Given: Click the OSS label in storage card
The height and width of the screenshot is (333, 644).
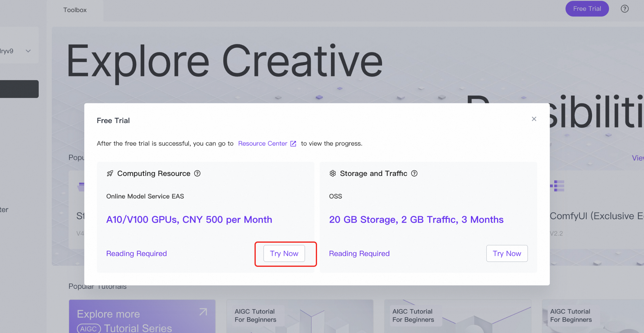Looking at the screenshot, I should click(335, 196).
